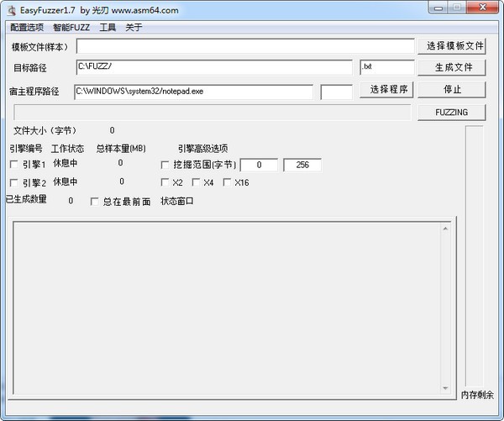Click the 选择模板文件 button
This screenshot has width=504, height=421.
pos(454,46)
